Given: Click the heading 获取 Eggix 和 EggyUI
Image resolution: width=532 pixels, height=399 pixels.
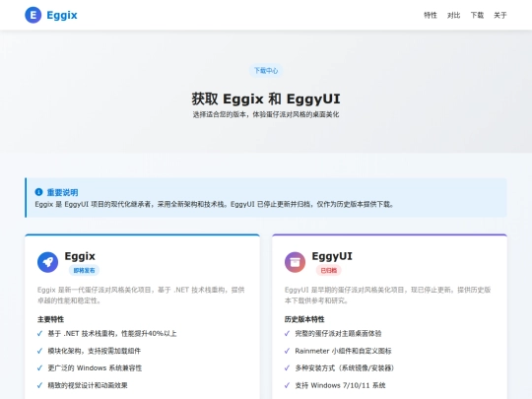Looking at the screenshot, I should pyautogui.click(x=266, y=99).
